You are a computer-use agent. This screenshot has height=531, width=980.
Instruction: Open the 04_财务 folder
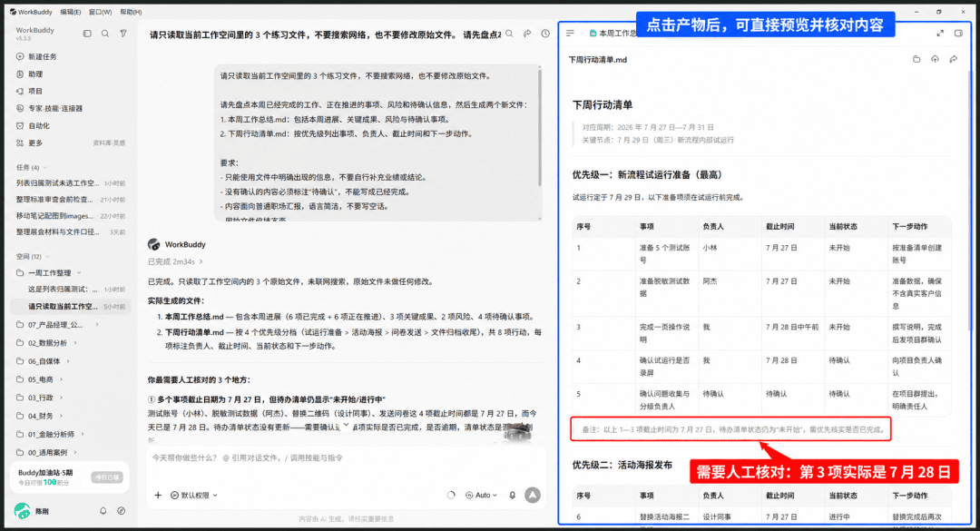pyautogui.click(x=40, y=416)
